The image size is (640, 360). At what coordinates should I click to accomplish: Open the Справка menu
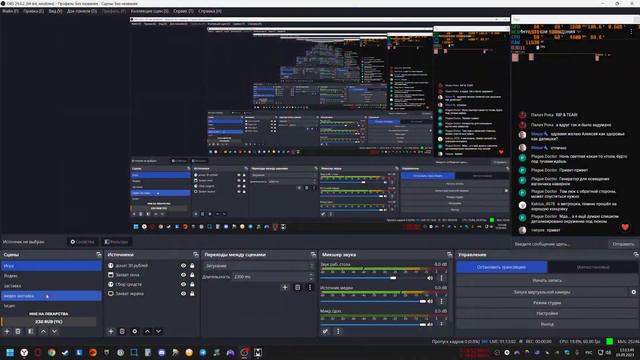210,11
